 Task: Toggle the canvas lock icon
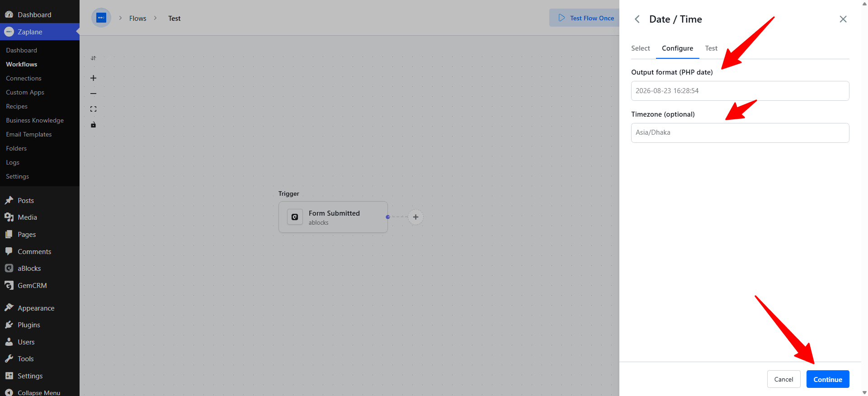pyautogui.click(x=93, y=125)
